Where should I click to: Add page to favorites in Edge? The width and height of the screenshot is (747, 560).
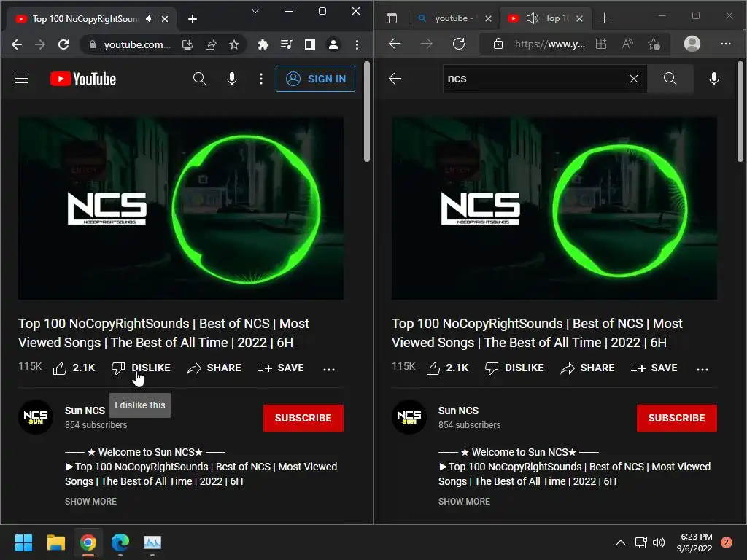coord(654,44)
